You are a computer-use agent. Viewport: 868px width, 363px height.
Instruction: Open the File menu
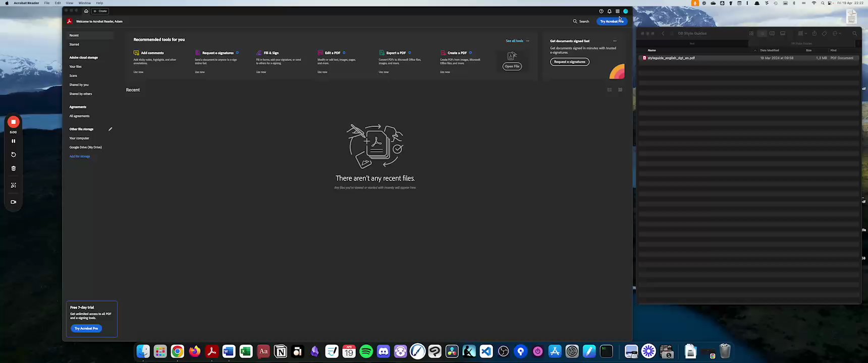pyautogui.click(x=47, y=3)
